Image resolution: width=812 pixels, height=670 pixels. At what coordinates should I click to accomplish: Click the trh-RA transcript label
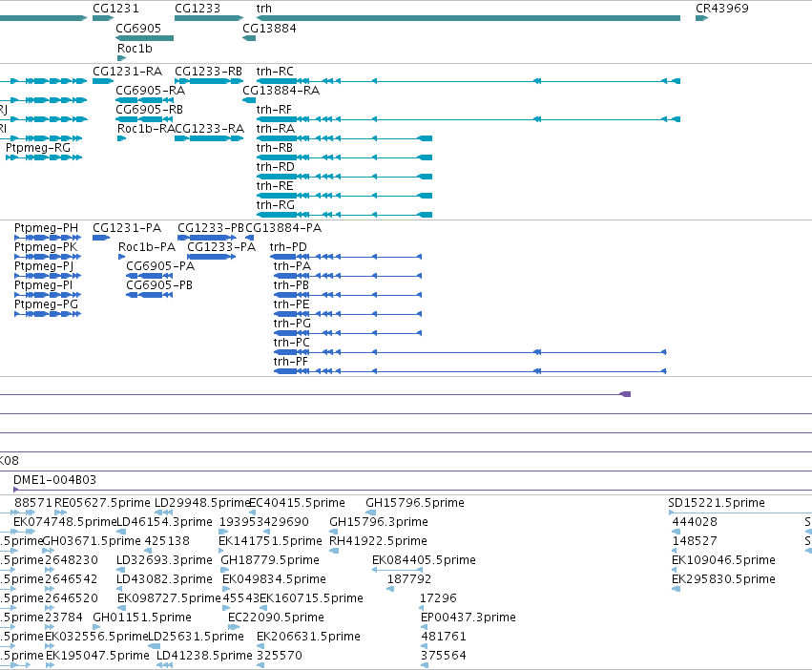click(x=276, y=129)
